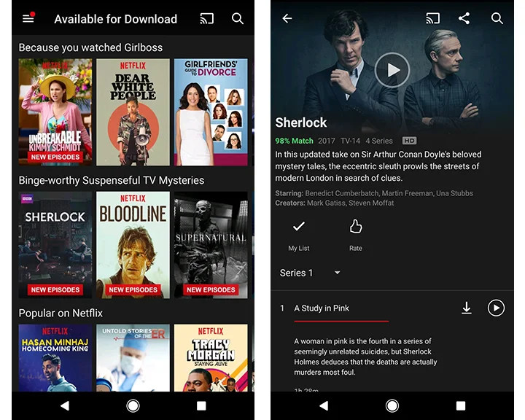Image resolution: width=525 pixels, height=420 pixels.
Task: Tap the 'Popular on Netflix' heading
Action: 61,313
